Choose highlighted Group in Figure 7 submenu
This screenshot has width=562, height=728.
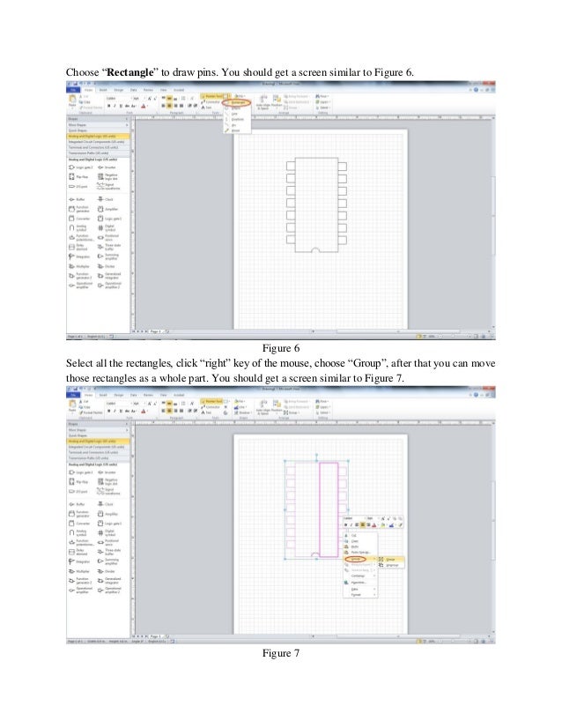click(391, 560)
